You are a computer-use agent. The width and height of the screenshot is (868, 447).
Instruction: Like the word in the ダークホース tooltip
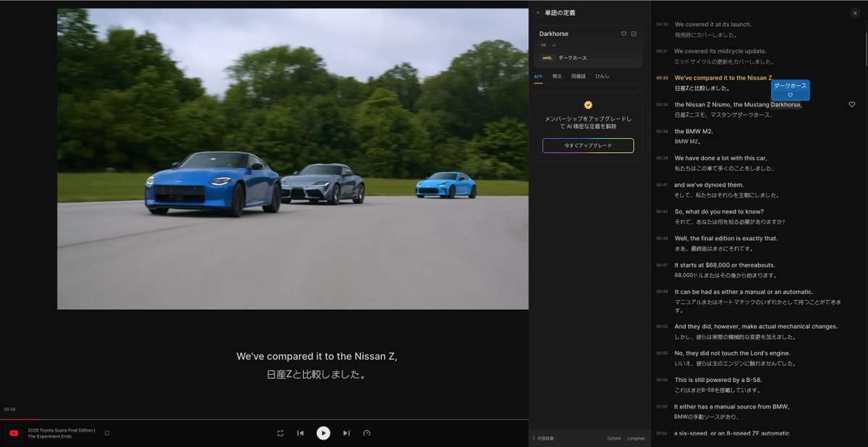click(x=790, y=95)
